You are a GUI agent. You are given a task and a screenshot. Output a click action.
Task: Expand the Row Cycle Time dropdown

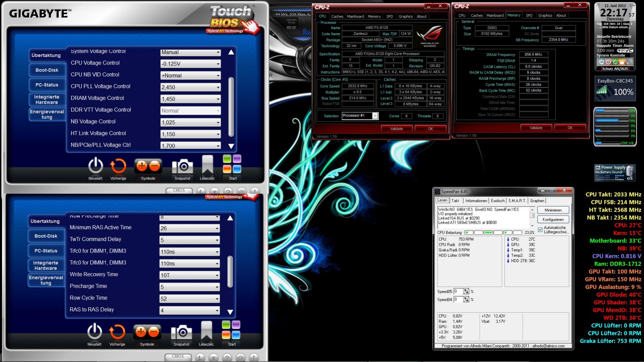190,299
